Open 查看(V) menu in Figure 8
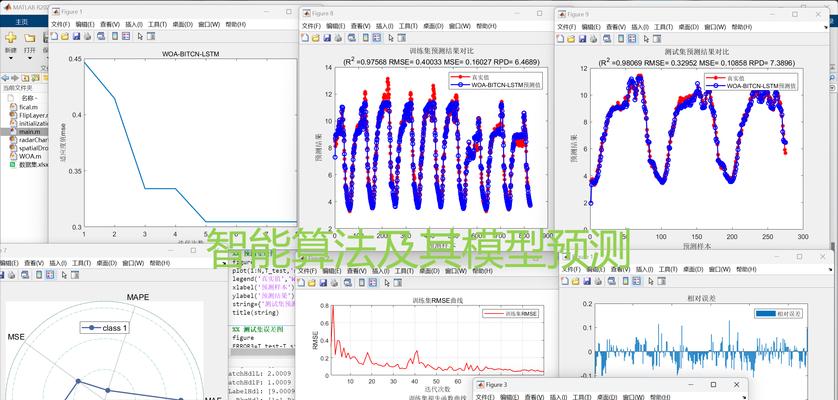 [361, 26]
